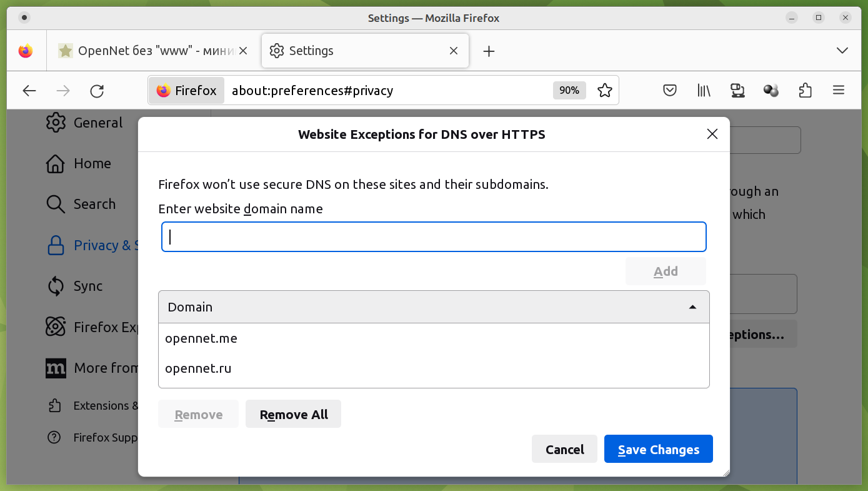Click Save Changes button
868x491 pixels.
[659, 449]
